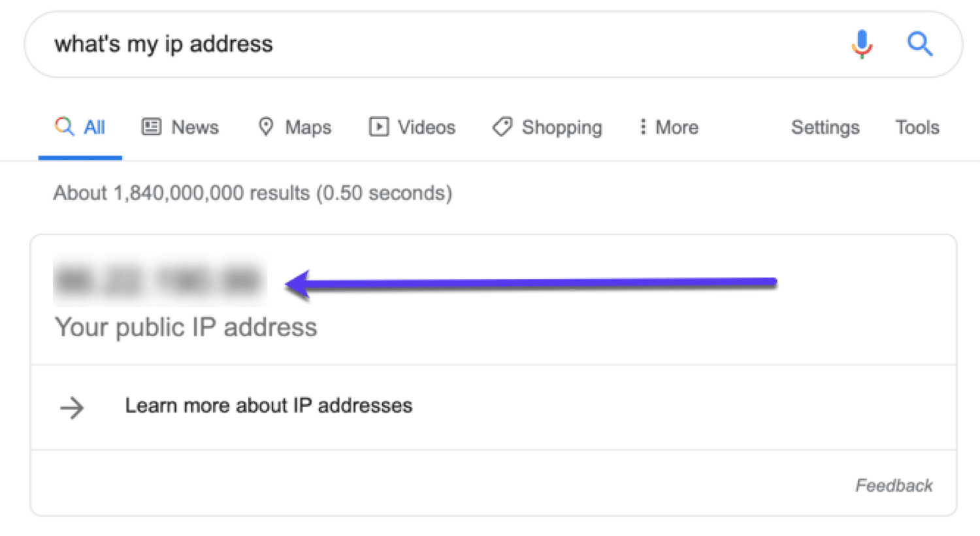Click the Feedback link
Image resolution: width=980 pixels, height=536 pixels.
point(894,485)
